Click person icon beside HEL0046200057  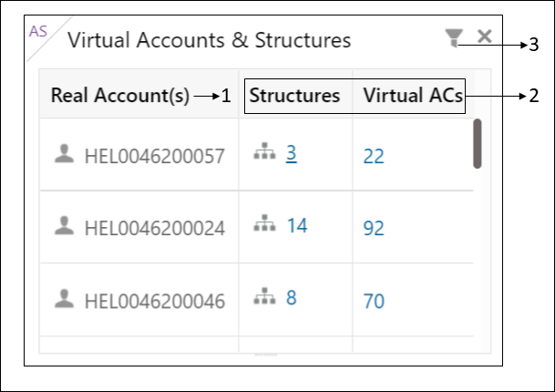(64, 154)
